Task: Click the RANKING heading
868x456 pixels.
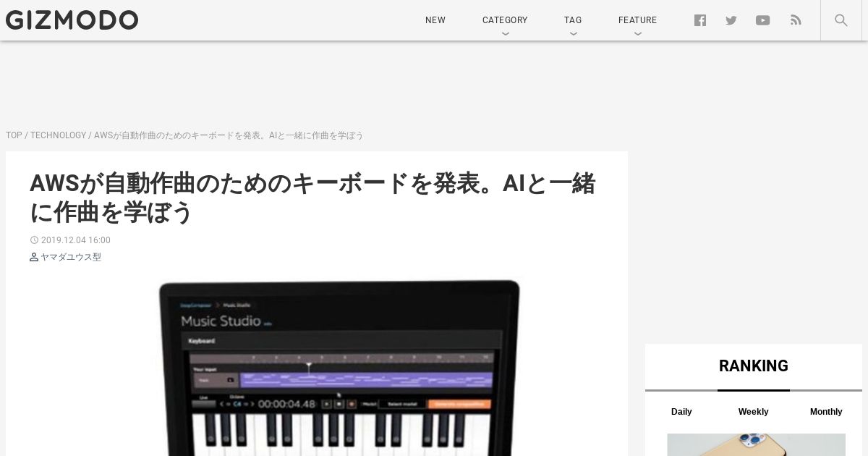Action: (x=754, y=366)
